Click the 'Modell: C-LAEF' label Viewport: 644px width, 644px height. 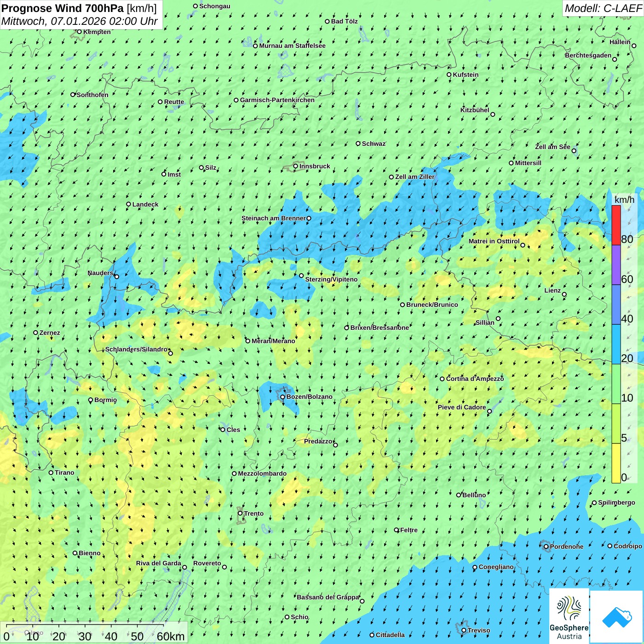603,8
